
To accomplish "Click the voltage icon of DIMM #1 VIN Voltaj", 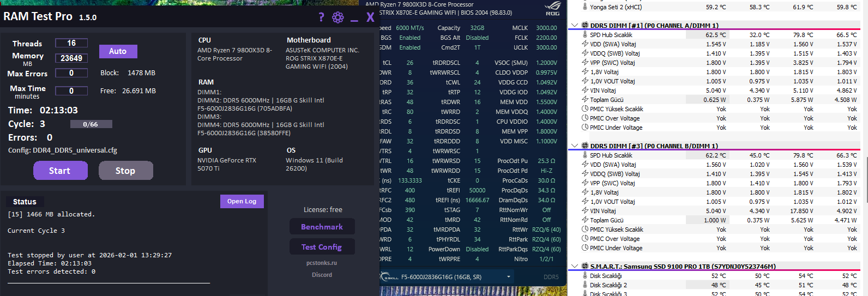I will [x=585, y=90].
